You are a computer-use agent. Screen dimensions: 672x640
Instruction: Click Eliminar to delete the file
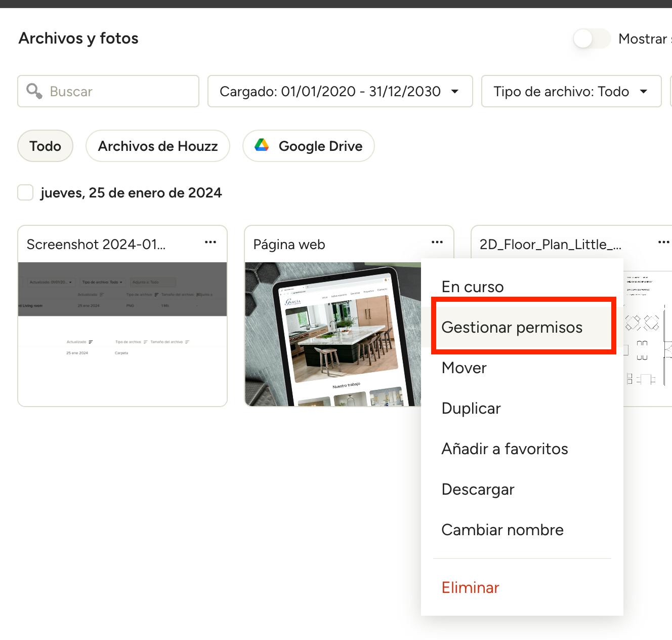click(470, 587)
